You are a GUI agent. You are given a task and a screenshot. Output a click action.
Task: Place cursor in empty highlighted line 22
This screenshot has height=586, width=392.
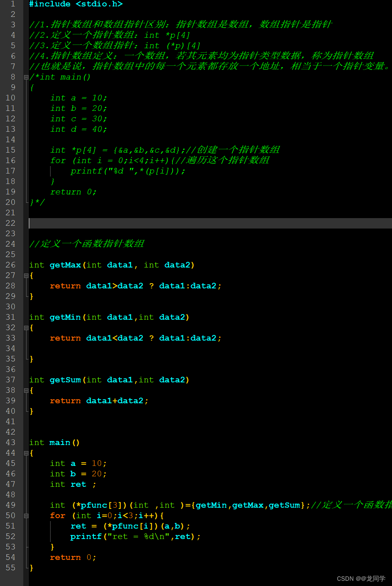210,223
